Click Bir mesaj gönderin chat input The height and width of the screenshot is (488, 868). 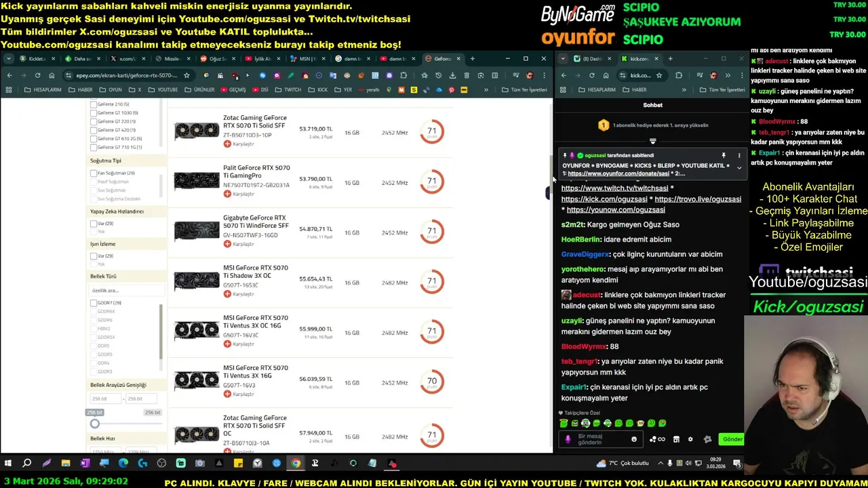click(602, 439)
